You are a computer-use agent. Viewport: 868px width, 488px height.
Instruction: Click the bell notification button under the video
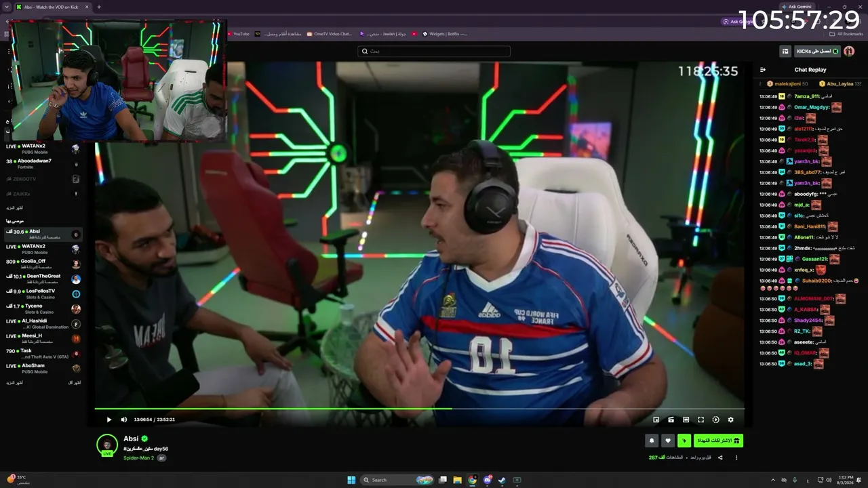pyautogui.click(x=652, y=441)
